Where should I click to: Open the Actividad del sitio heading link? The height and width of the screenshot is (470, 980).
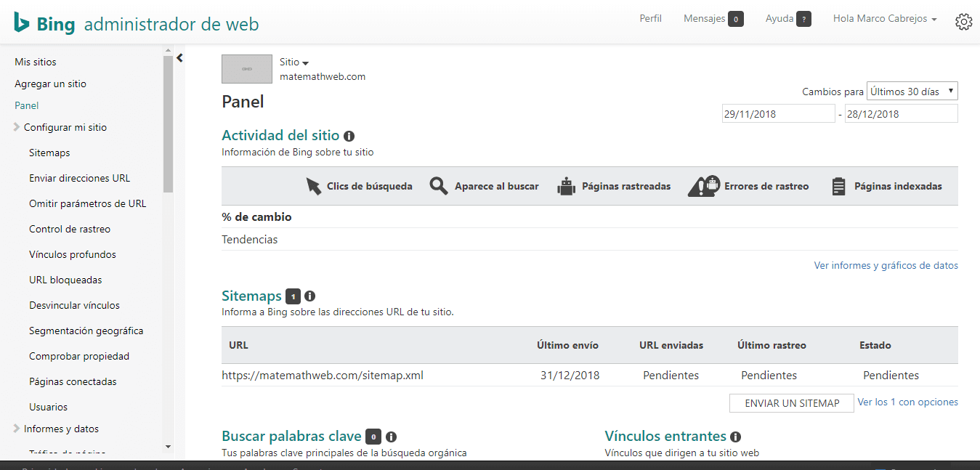pyautogui.click(x=280, y=135)
